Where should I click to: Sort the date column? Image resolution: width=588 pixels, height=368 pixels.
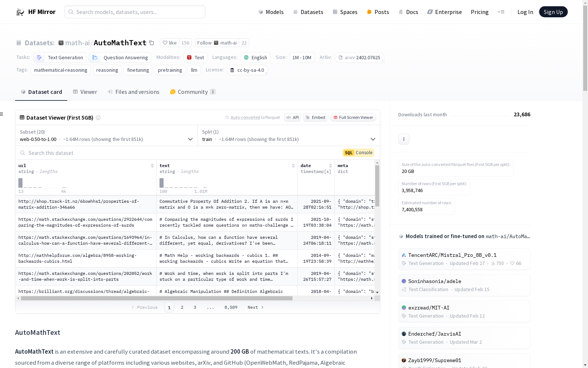(x=330, y=166)
